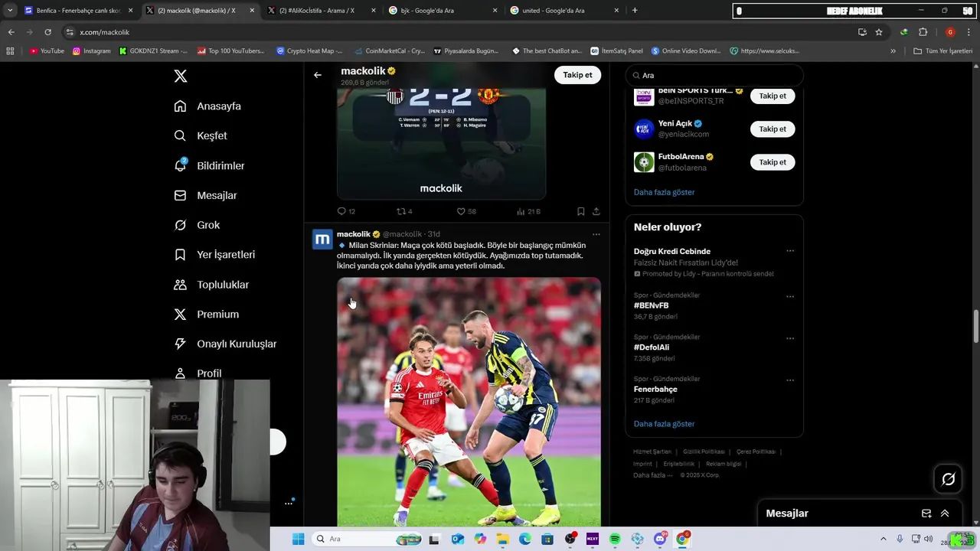Share the 2-2 score post
980x551 pixels.
(596, 211)
